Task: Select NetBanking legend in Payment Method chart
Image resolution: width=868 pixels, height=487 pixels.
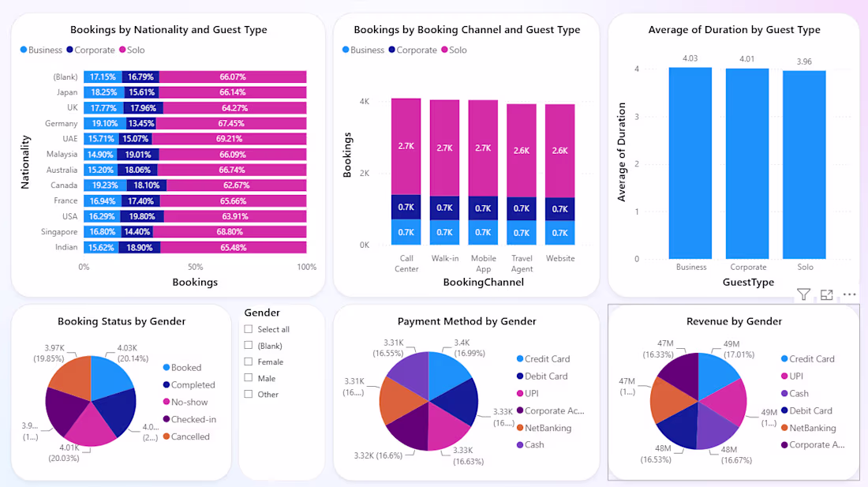Action: [x=544, y=428]
